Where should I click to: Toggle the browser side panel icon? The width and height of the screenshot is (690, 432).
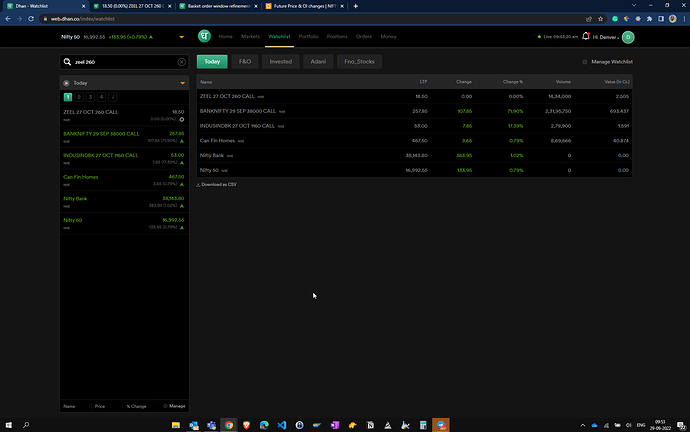(661, 19)
